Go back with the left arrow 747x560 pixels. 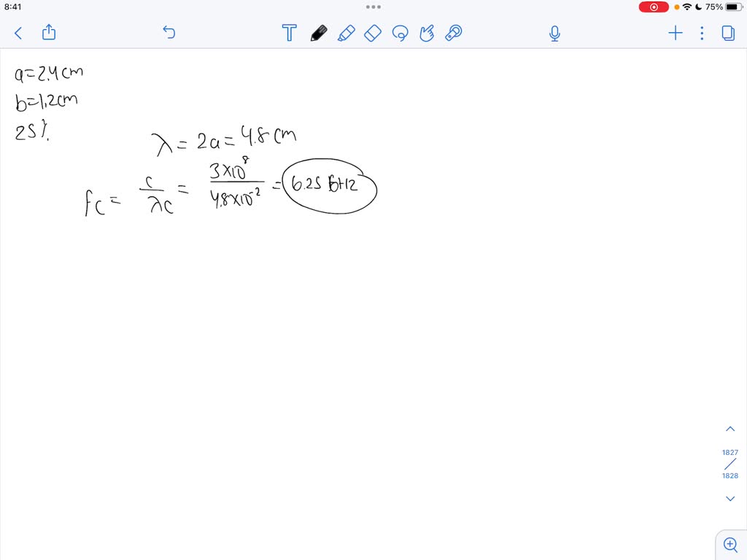point(18,33)
